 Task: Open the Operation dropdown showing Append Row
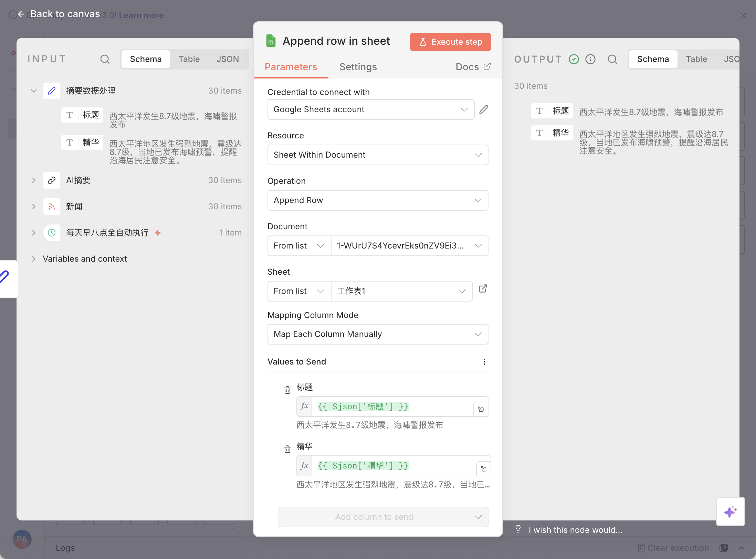pos(378,200)
